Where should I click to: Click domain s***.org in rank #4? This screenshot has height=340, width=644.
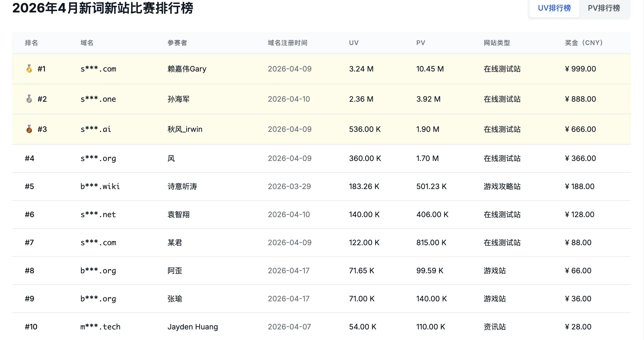coord(98,158)
